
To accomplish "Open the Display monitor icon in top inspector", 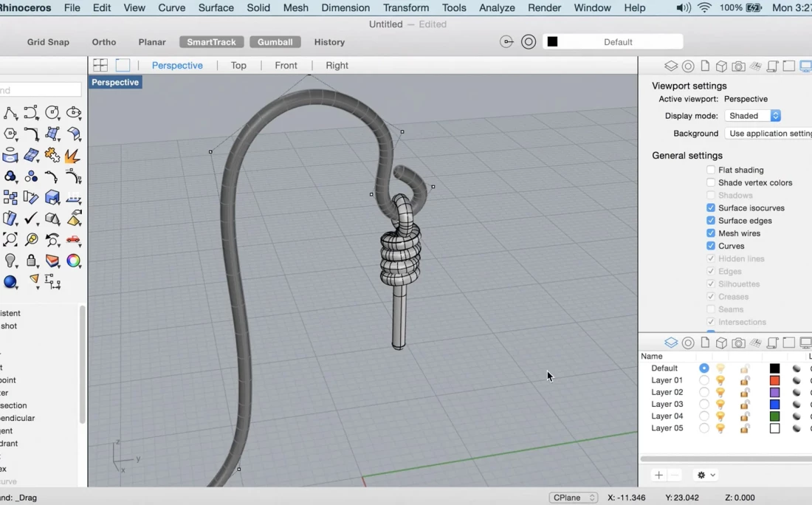I will [805, 66].
